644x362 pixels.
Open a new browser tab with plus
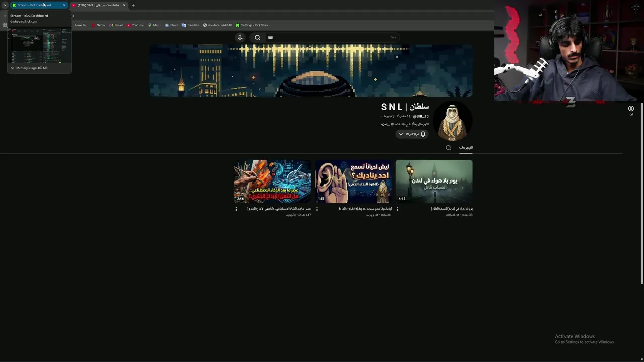click(x=133, y=5)
